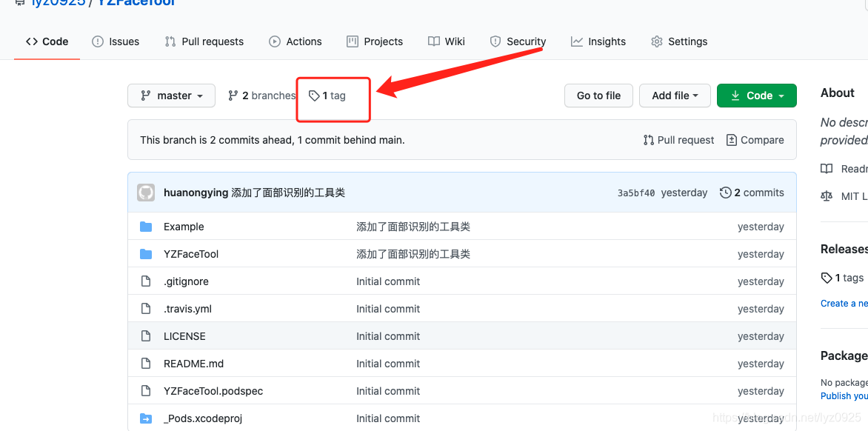Click the Insights graph icon
Screen dimensions: 868x431
[x=577, y=41]
